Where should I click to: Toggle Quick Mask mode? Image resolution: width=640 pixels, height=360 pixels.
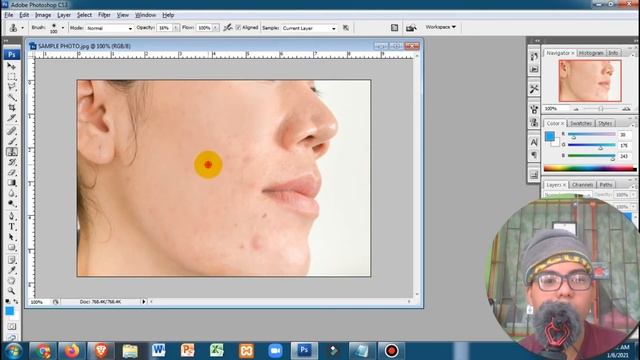point(11,327)
